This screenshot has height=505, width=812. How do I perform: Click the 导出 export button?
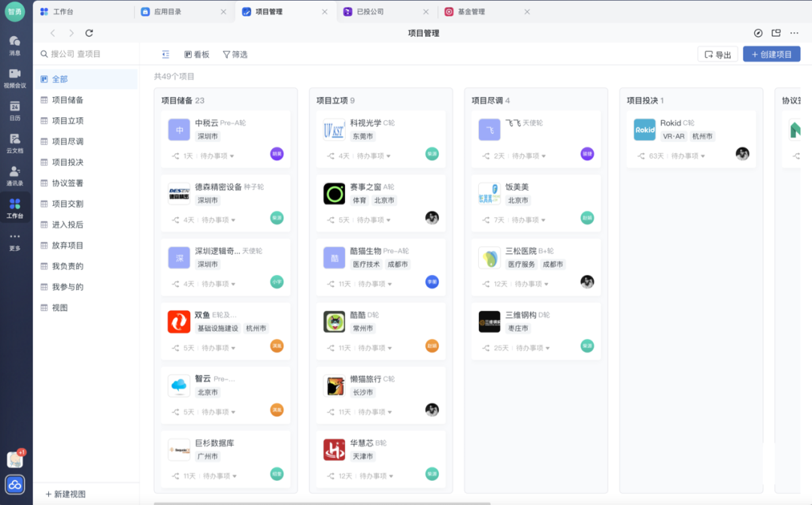pos(717,53)
